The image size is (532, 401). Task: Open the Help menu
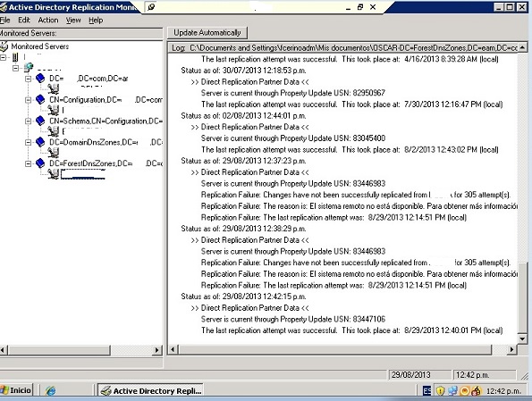coord(96,20)
